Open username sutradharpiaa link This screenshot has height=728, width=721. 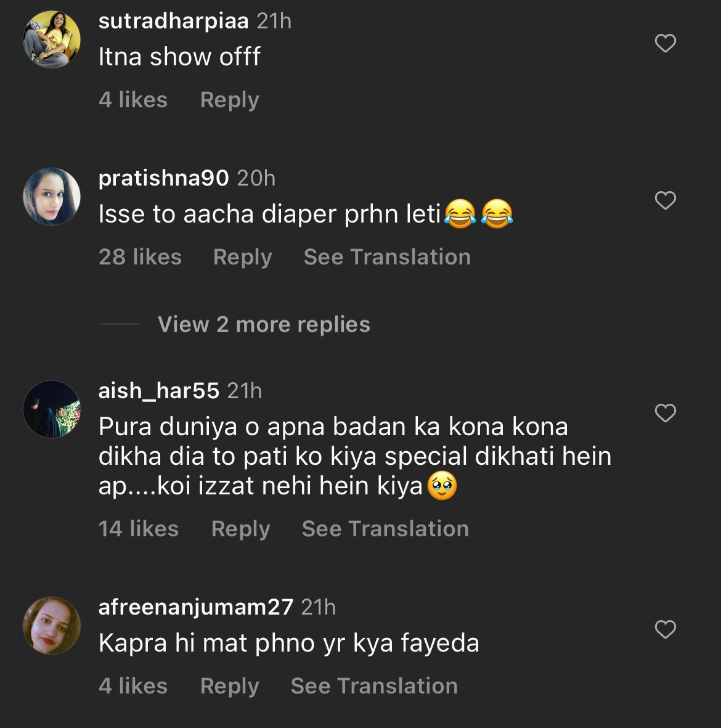[173, 21]
